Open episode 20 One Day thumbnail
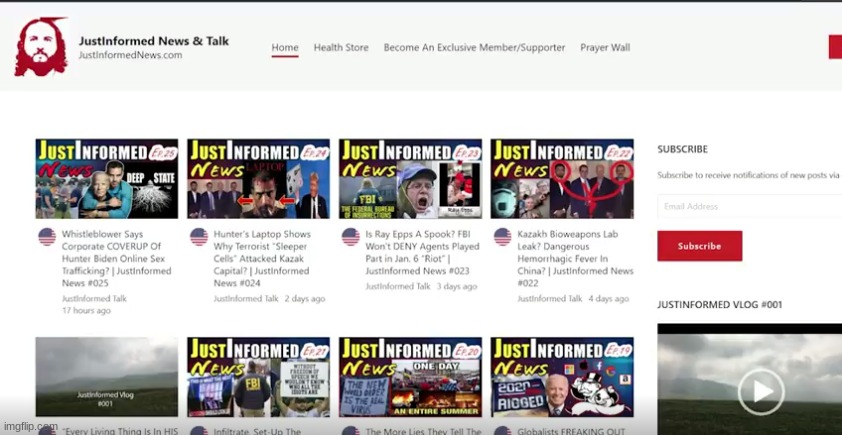The height and width of the screenshot is (435, 842). coord(410,377)
